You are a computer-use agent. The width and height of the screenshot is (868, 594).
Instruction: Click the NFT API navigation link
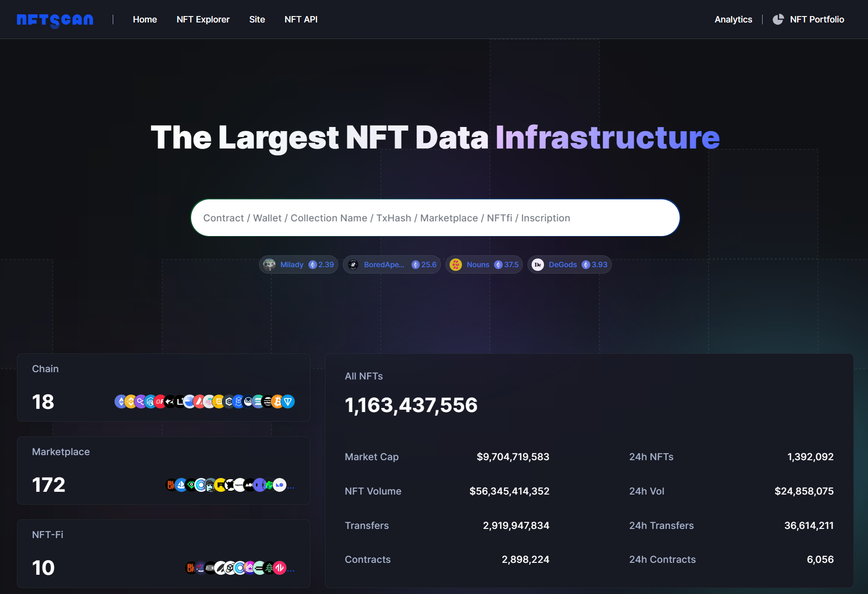[301, 19]
